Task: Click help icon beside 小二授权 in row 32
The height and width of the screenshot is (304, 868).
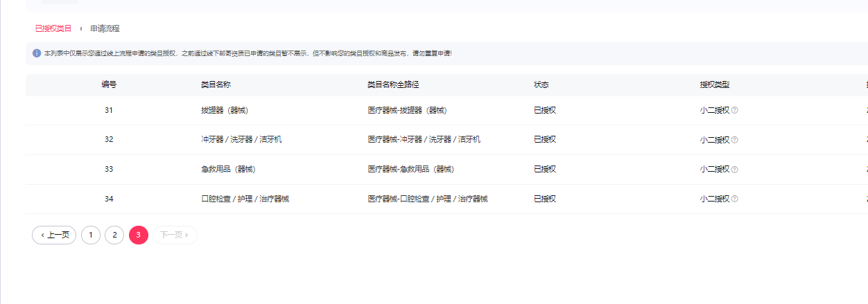Action: [x=735, y=140]
